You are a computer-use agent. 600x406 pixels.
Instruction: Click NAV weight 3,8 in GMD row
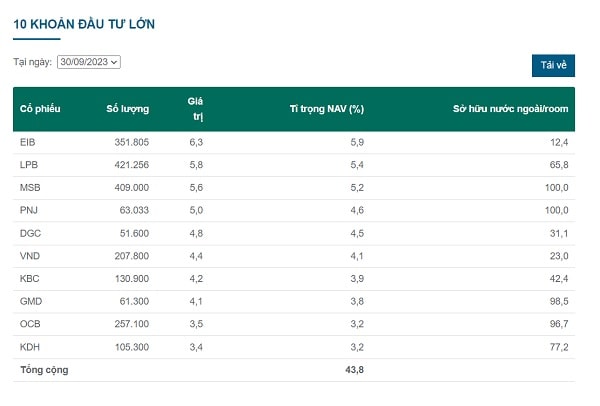click(357, 301)
